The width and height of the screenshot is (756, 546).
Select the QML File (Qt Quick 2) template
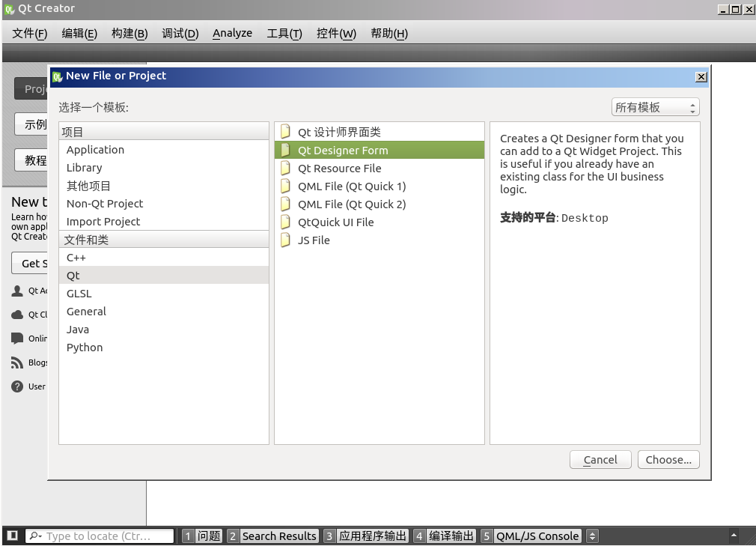pos(379,204)
